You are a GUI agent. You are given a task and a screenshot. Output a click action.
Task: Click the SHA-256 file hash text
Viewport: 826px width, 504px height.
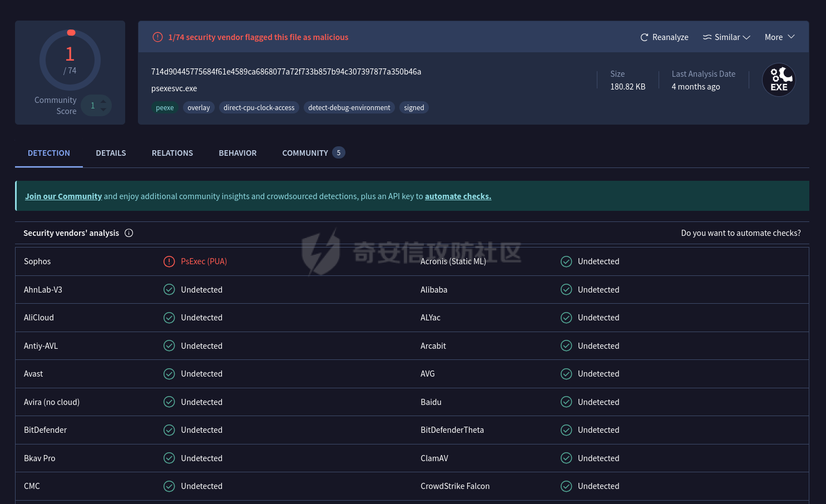click(x=286, y=72)
